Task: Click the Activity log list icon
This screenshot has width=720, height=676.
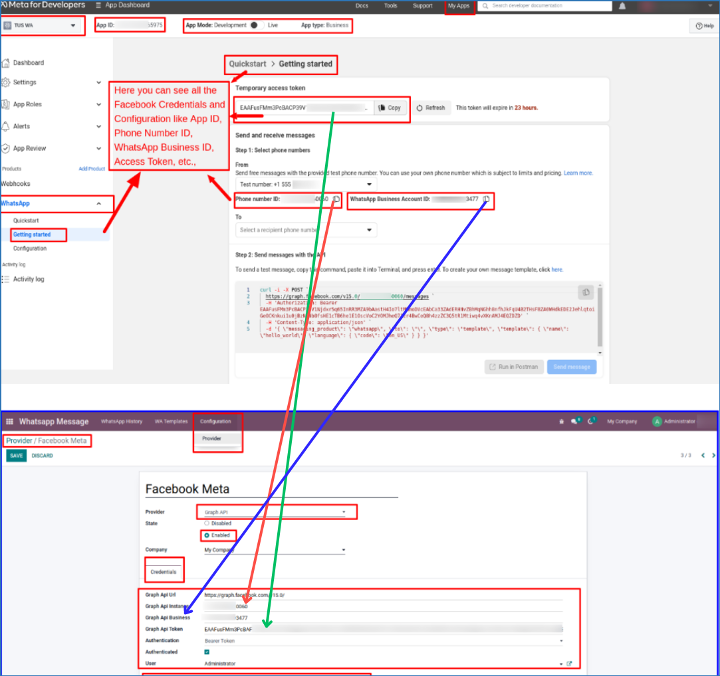Action: pos(5,279)
